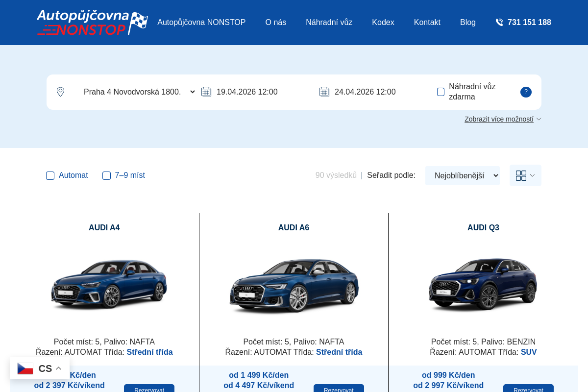The width and height of the screenshot is (588, 392).
Task: Click Rezervovat for the Audi A6
Action: point(339,389)
